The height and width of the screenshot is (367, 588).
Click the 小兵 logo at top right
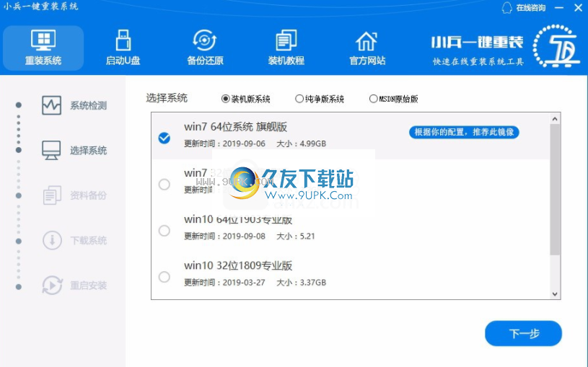point(556,46)
